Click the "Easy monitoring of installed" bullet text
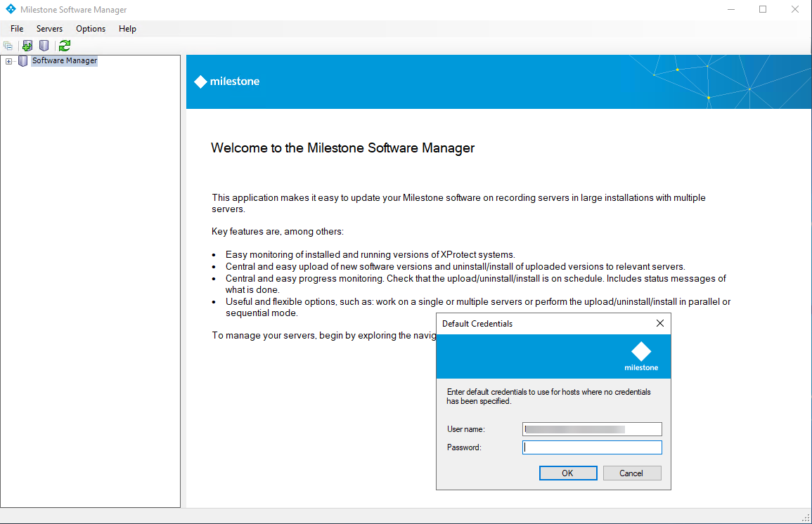812x524 pixels. (370, 254)
